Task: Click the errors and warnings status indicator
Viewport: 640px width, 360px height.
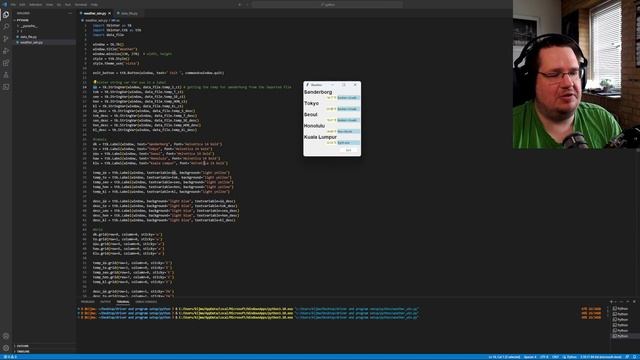Action: [10, 357]
